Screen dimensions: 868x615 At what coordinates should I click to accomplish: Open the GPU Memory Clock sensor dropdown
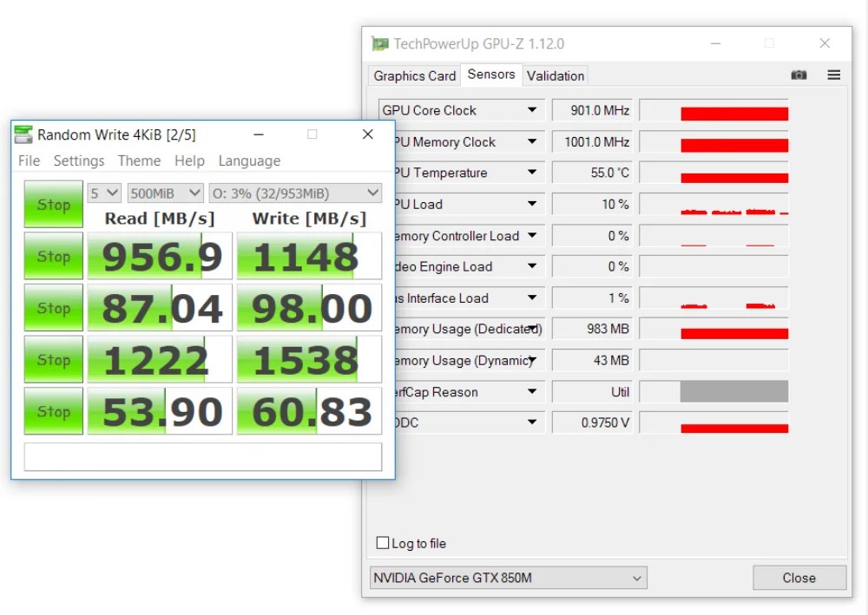click(531, 141)
